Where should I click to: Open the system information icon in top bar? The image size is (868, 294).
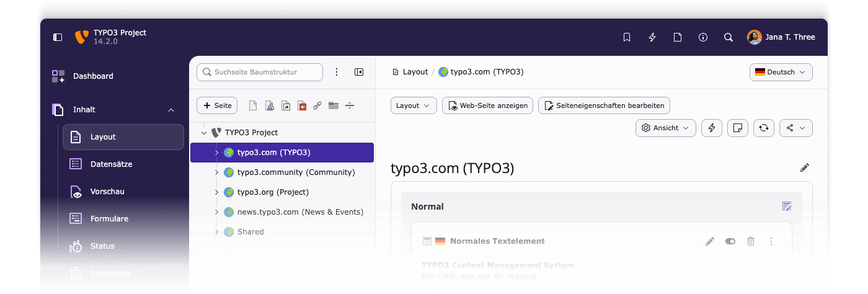[702, 37]
